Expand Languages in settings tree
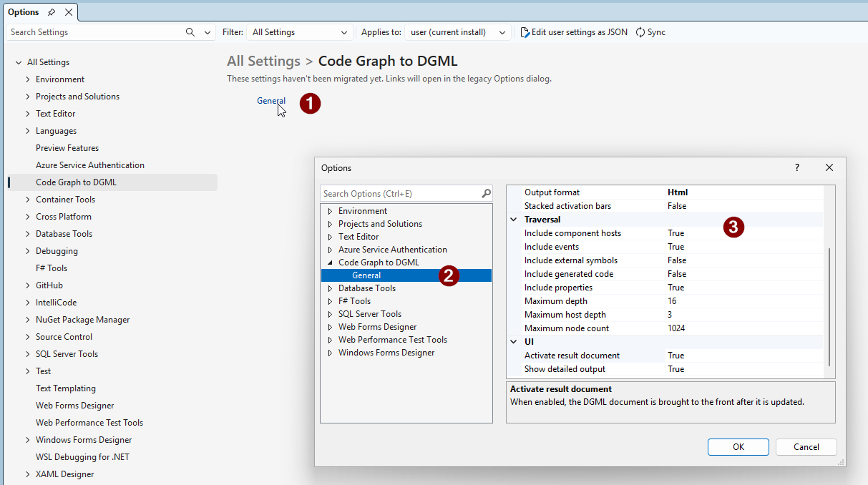 pyautogui.click(x=28, y=131)
